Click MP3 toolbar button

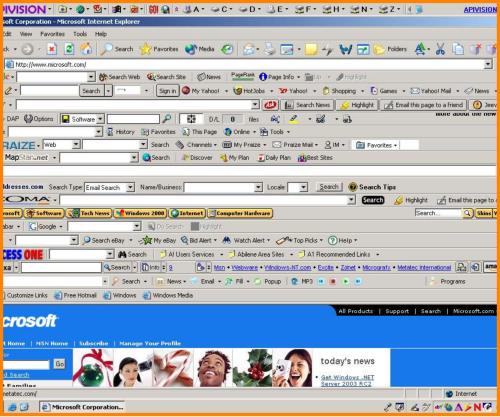click(x=302, y=281)
